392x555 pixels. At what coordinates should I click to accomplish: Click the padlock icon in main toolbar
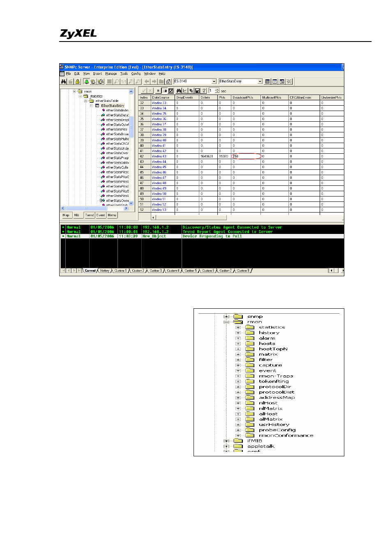[x=77, y=81]
